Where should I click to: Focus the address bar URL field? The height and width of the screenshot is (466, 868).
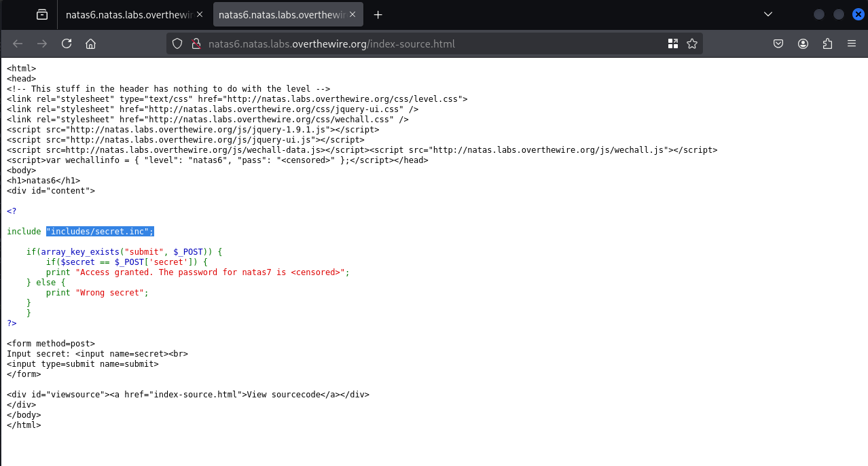pyautogui.click(x=435, y=43)
